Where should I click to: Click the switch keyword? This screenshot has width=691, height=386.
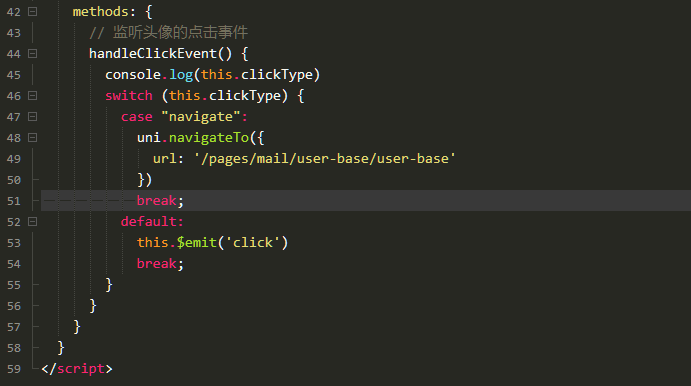[x=129, y=96]
